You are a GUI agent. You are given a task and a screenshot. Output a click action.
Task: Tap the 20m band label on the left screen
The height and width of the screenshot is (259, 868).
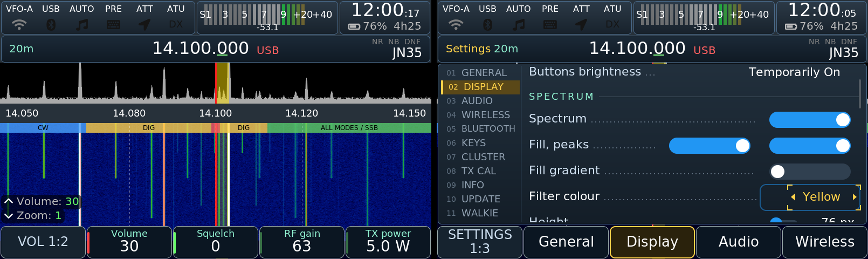pos(22,49)
